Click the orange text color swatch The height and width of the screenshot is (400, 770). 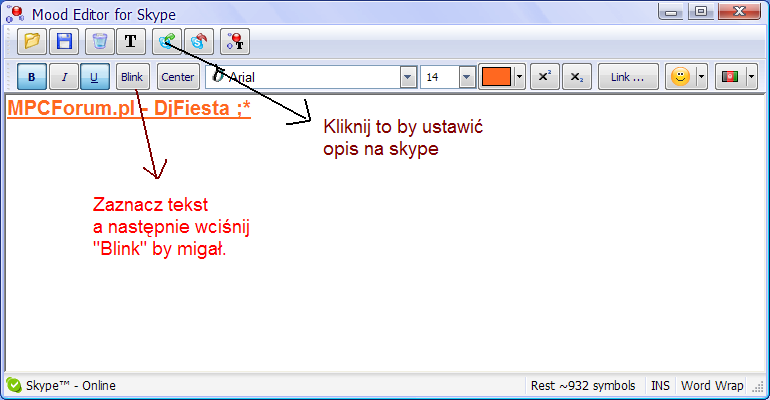click(496, 77)
